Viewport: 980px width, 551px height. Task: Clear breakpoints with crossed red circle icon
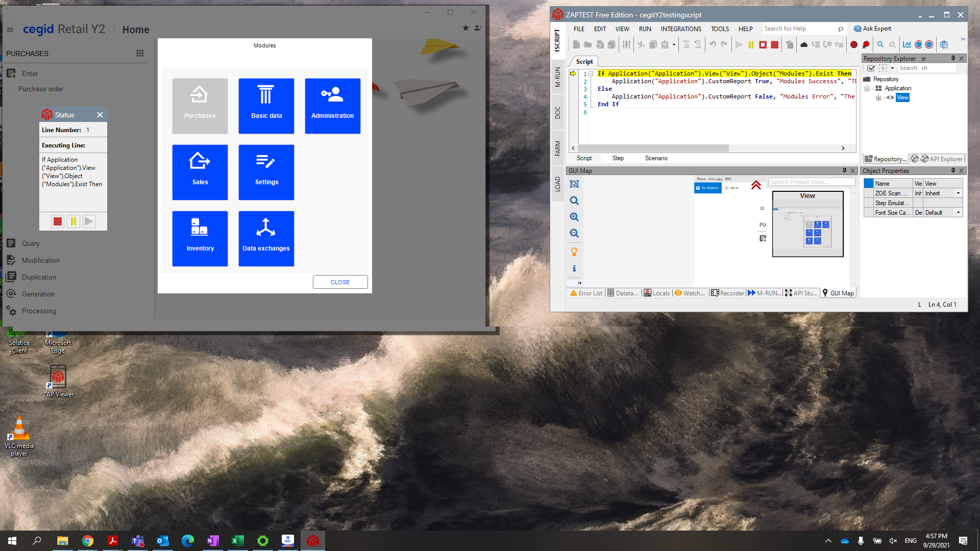click(x=866, y=45)
